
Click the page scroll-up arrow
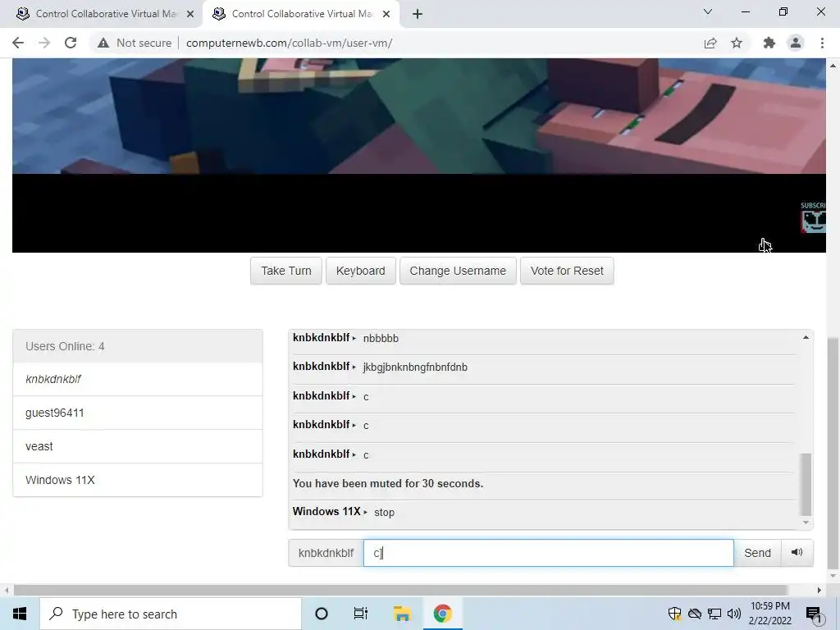pyautogui.click(x=833, y=66)
